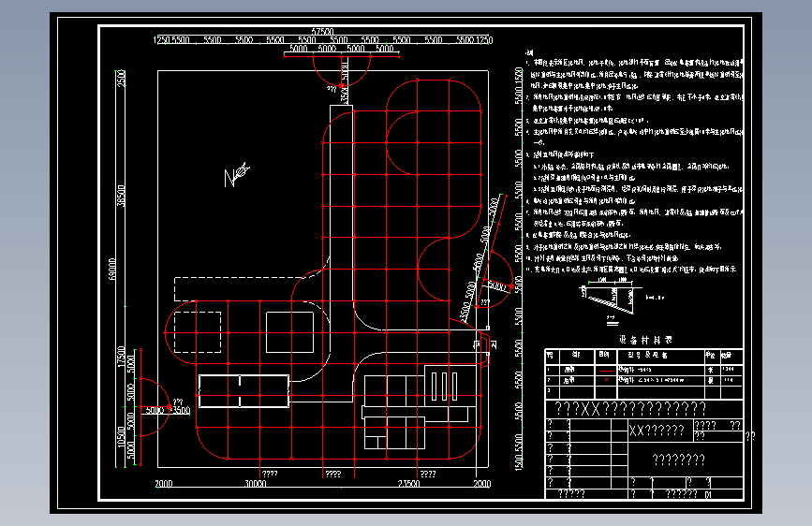Select the red X legend symbol in table
Image resolution: width=812 pixels, height=526 pixels.
[606, 380]
